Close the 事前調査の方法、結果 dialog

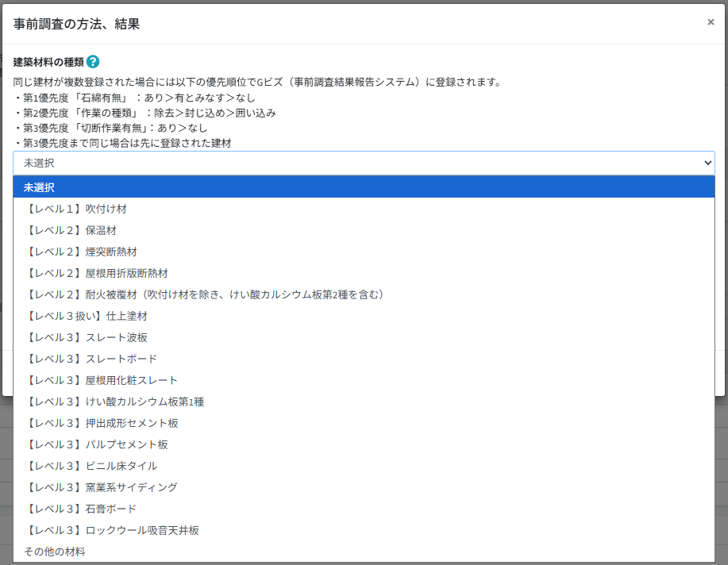tap(711, 22)
